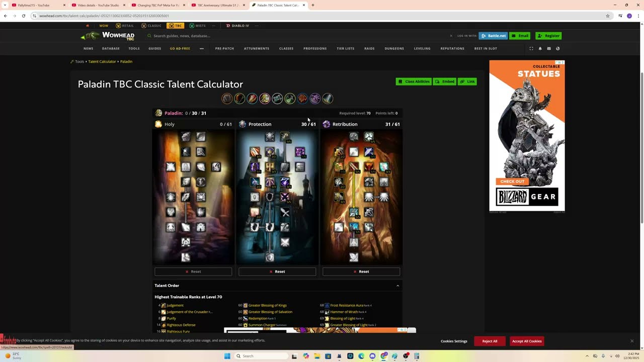
Task: Click the Class Abilities button
Action: click(x=414, y=81)
